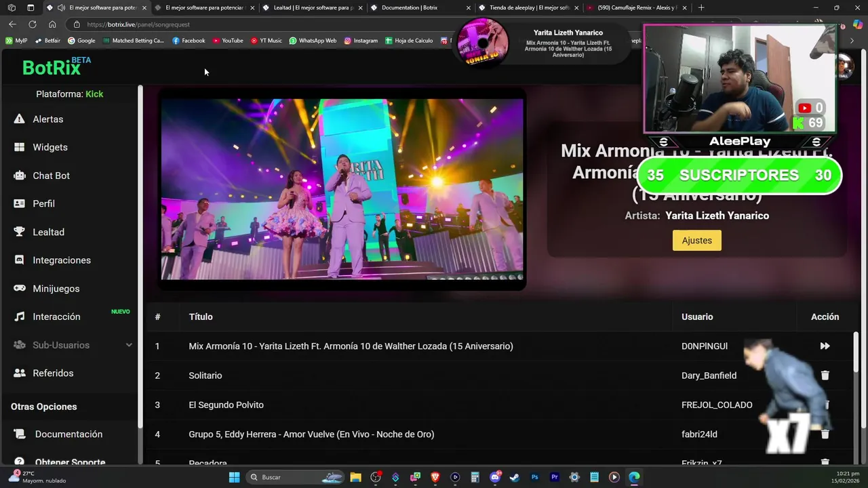Open File Explorer from taskbar
Image resolution: width=868 pixels, height=488 pixels.
[x=355, y=477]
